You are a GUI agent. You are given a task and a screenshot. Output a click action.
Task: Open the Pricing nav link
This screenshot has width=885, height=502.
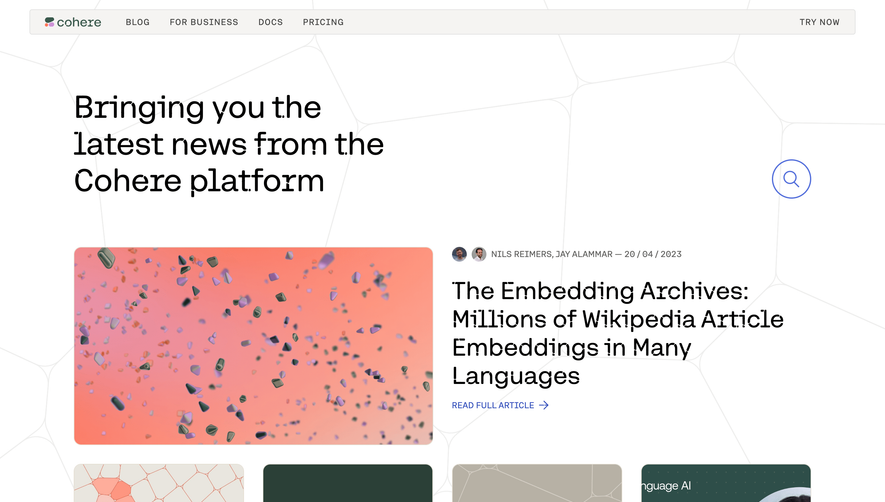[323, 22]
